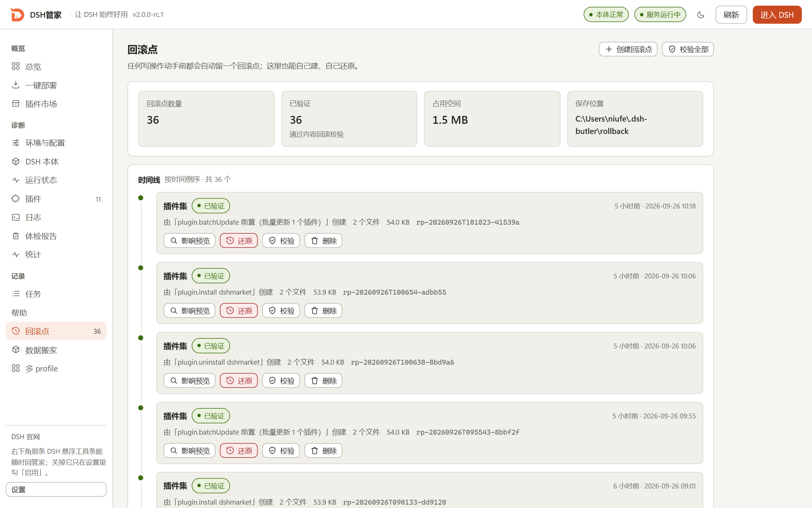Click 删除 for rp-20260926T101823-41539a

pos(323,240)
